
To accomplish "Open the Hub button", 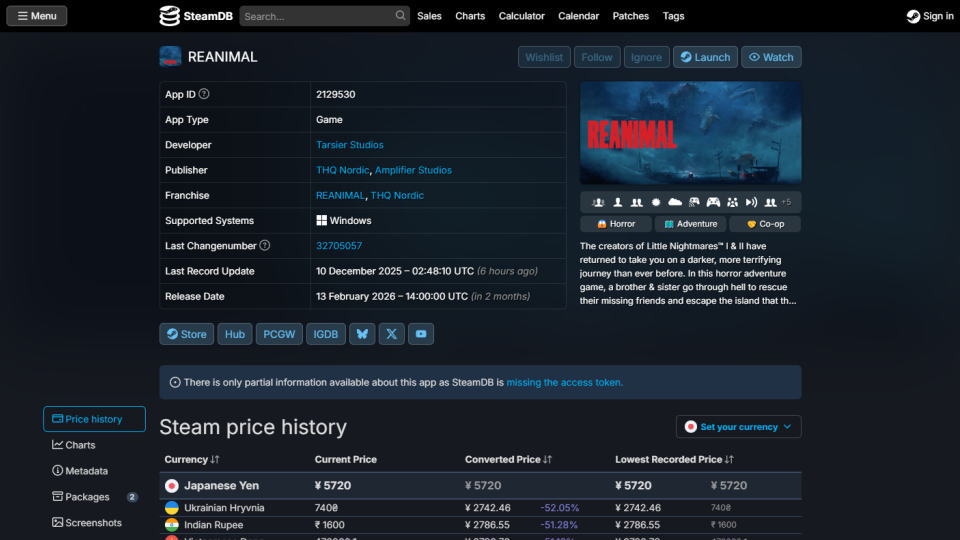I will (x=234, y=334).
